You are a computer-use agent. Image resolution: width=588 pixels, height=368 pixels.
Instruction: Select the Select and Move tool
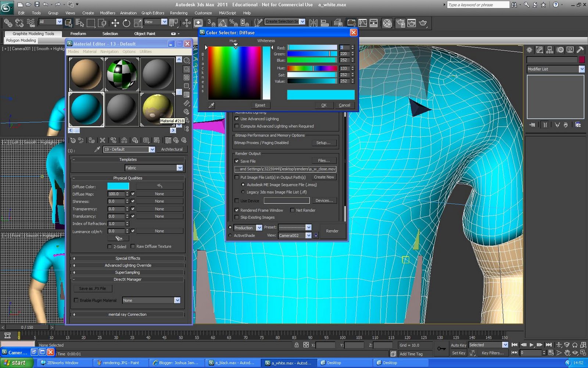(115, 23)
